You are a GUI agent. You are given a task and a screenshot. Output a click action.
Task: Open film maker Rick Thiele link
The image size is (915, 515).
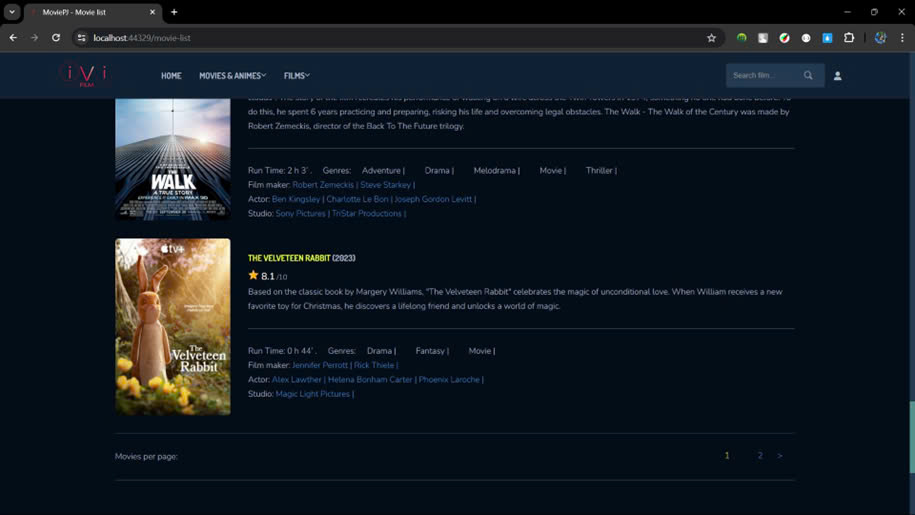[373, 365]
